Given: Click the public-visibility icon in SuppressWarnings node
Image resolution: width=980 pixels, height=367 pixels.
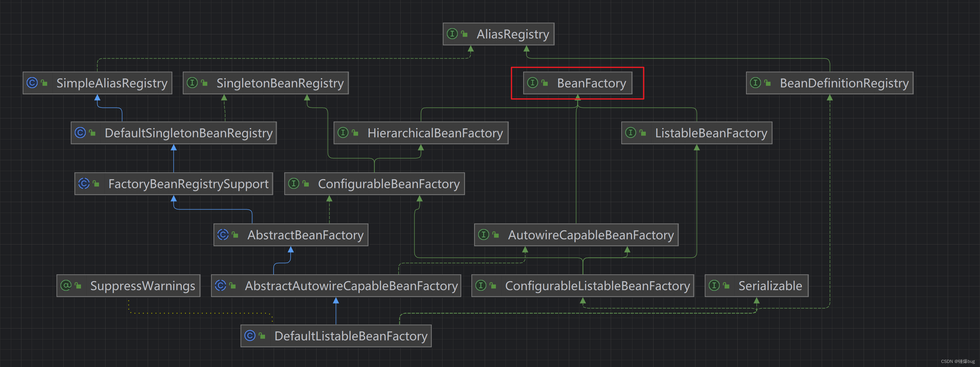Looking at the screenshot, I should 78,286.
